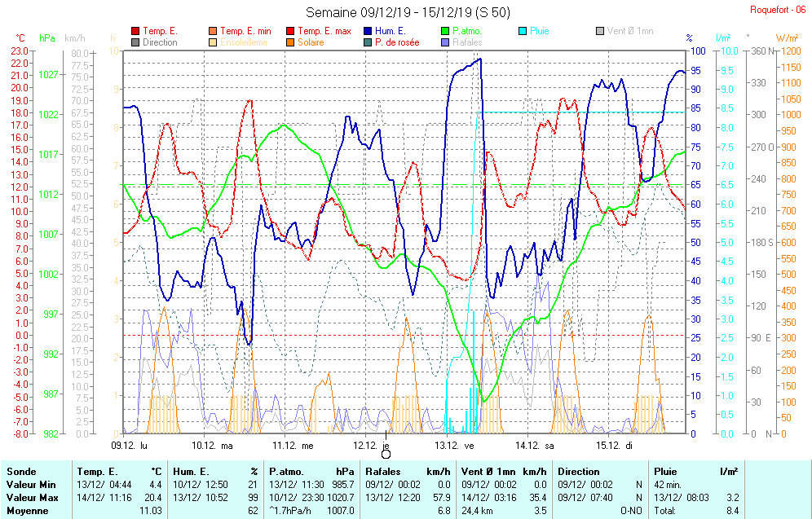Select the 'Solaire' legend label
The image size is (812, 519).
coord(311,42)
